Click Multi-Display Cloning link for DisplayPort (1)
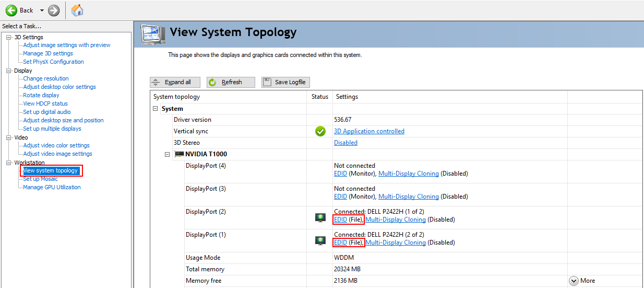 pyautogui.click(x=396, y=243)
